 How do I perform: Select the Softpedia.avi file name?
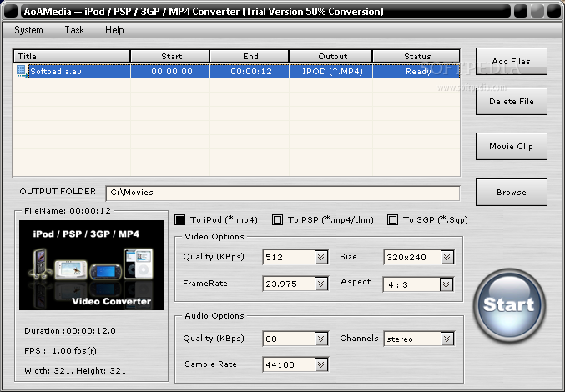(57, 71)
